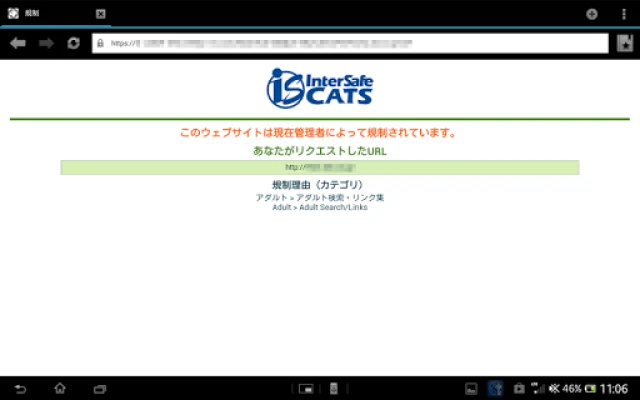The height and width of the screenshot is (400, 640).
Task: Click the requested URL in green box
Action: [319, 167]
